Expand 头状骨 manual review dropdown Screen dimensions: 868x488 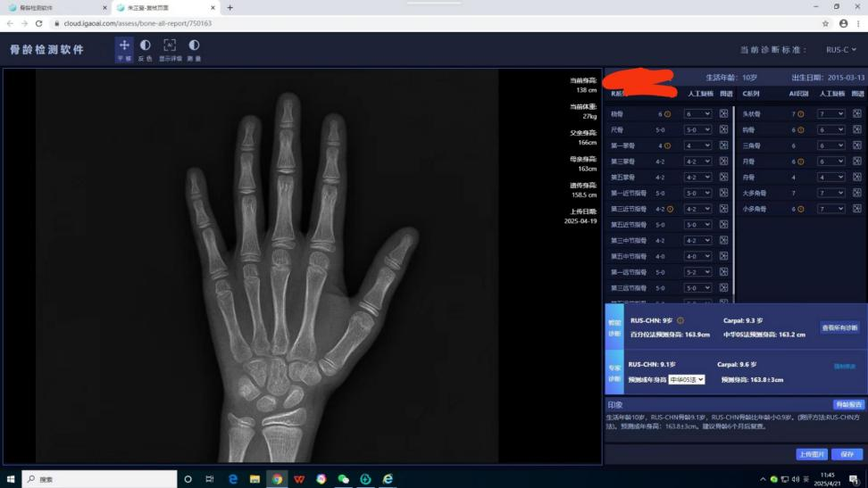coord(830,114)
